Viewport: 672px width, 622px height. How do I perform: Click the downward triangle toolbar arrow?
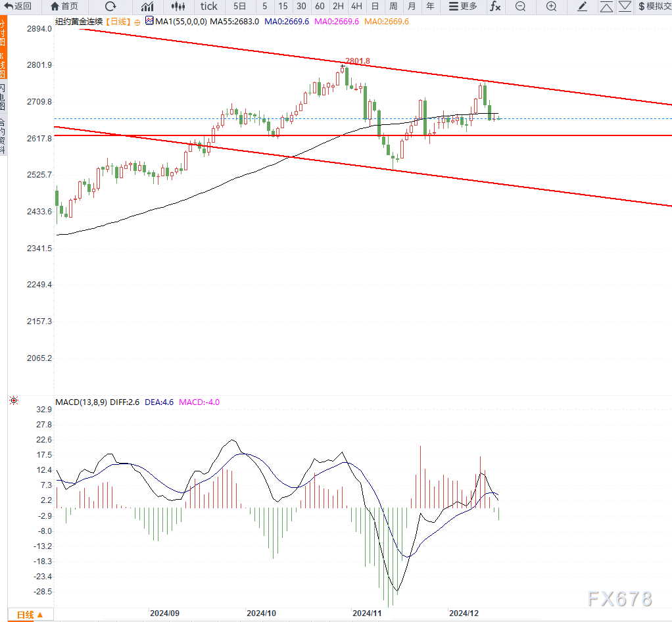(625, 7)
